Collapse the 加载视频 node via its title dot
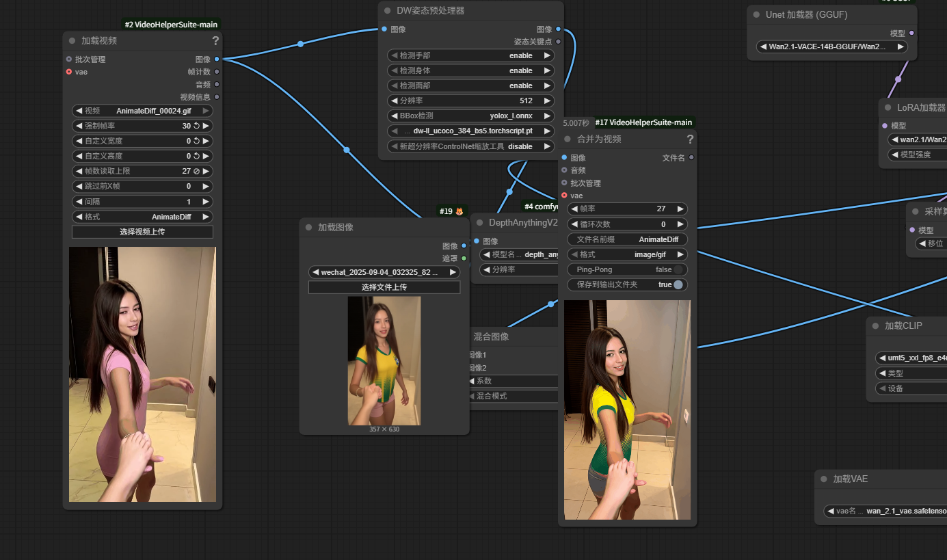This screenshot has height=560, width=947. (72, 40)
